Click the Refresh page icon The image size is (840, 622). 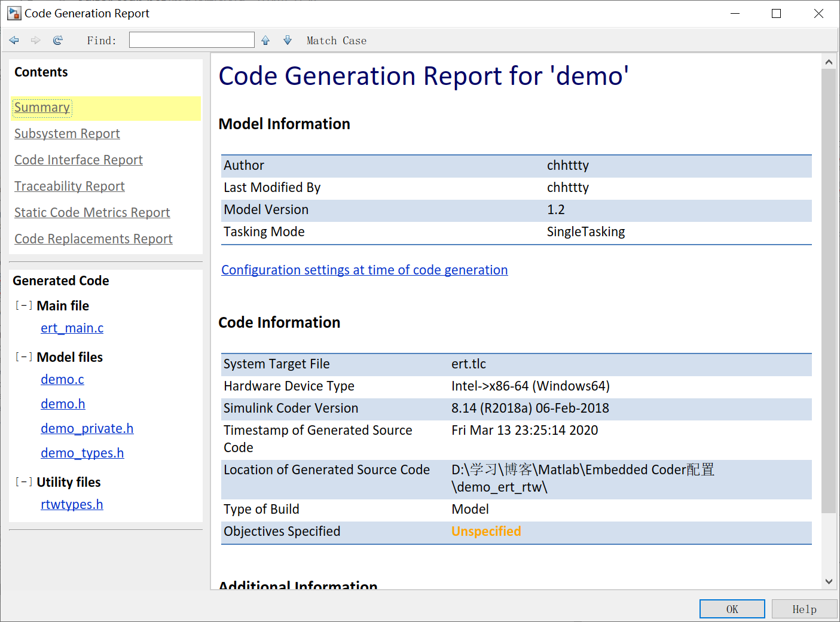point(58,40)
